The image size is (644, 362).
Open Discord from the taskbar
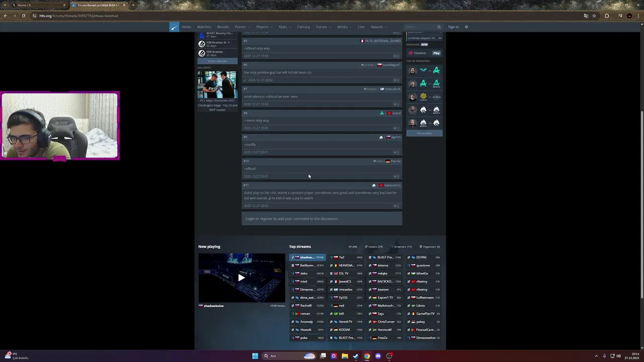378,356
